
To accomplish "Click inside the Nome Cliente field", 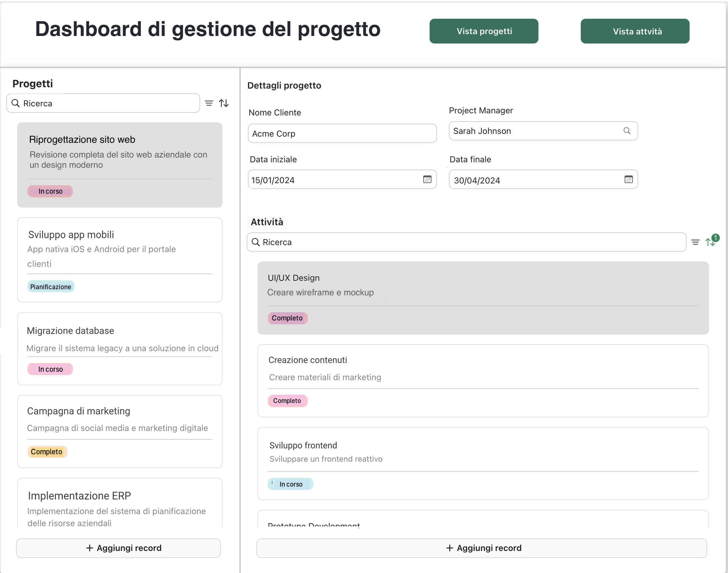I will tap(342, 133).
